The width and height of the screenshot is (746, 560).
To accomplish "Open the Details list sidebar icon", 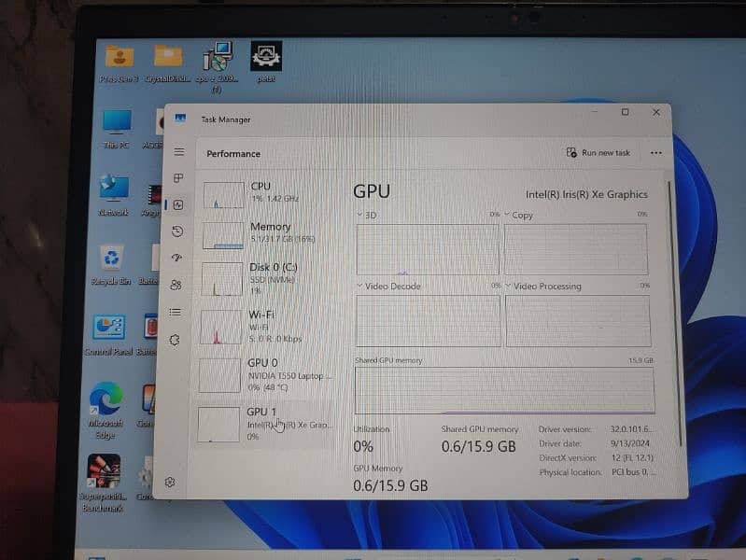I will coord(176,312).
